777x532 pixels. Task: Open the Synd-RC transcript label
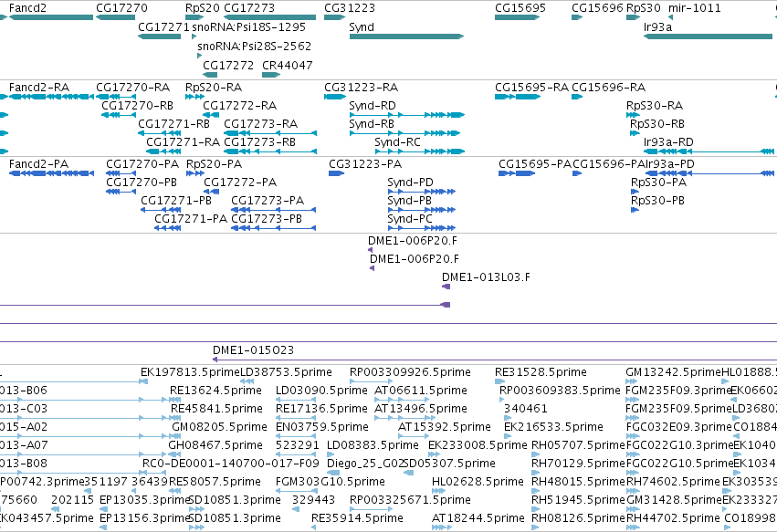(397, 142)
